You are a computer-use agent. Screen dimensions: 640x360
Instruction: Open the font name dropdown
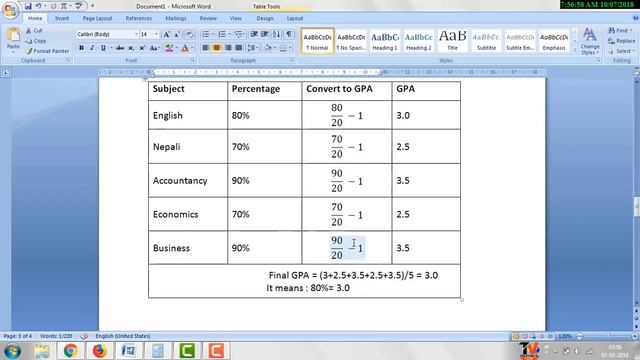136,35
